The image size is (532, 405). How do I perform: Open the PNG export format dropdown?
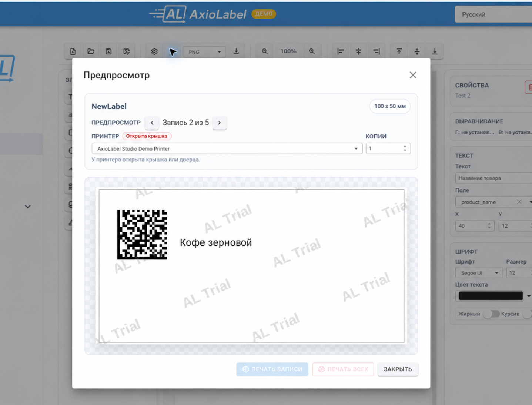click(x=205, y=52)
